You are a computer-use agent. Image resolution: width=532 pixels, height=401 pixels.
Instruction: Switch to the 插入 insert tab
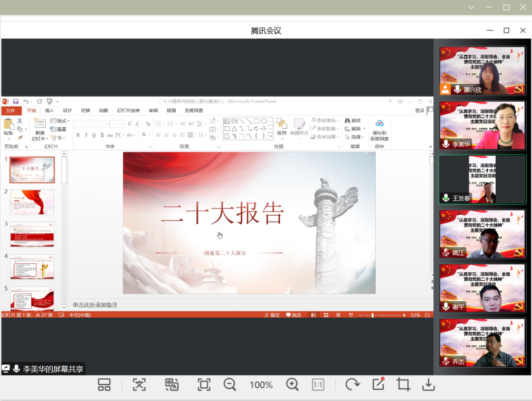[49, 111]
